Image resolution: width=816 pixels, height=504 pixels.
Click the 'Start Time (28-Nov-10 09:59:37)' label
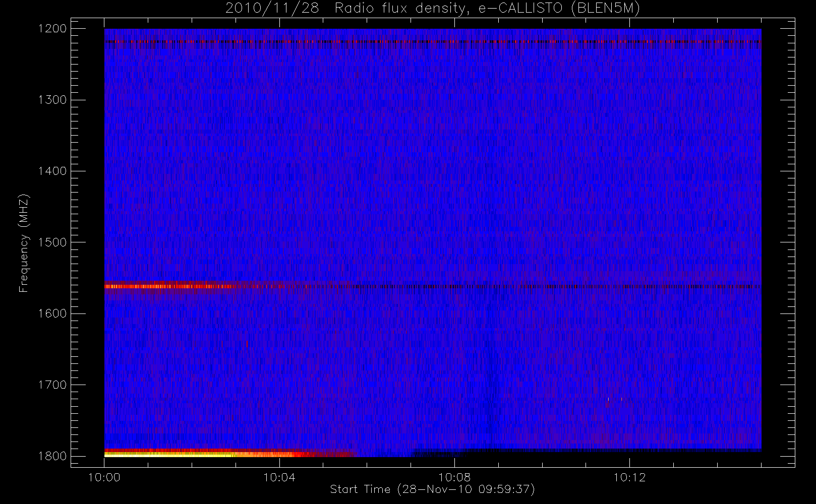point(432,489)
